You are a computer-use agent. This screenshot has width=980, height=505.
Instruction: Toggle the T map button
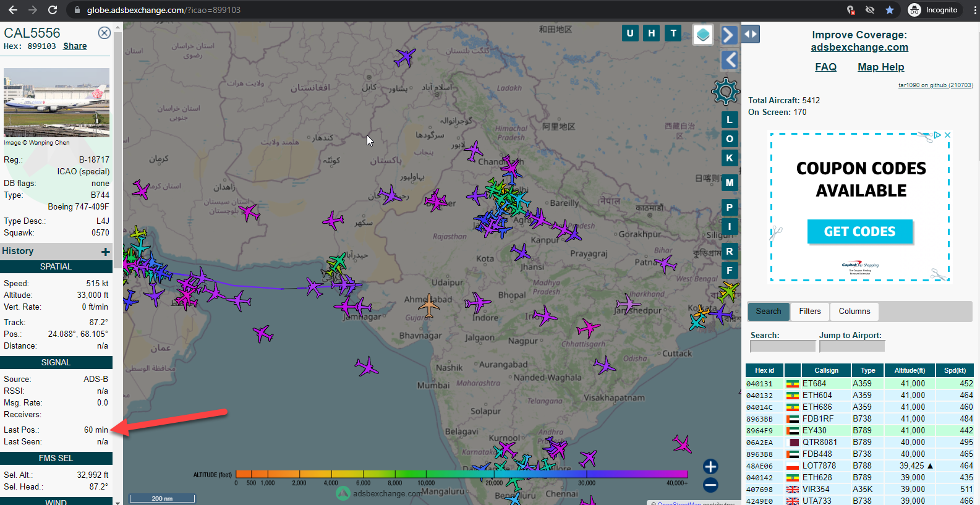tap(673, 33)
